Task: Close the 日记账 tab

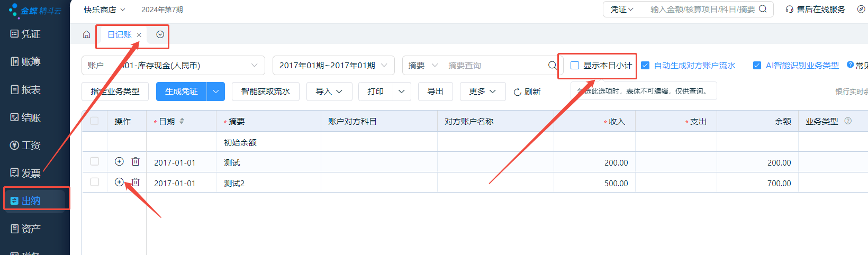Action: click(139, 35)
